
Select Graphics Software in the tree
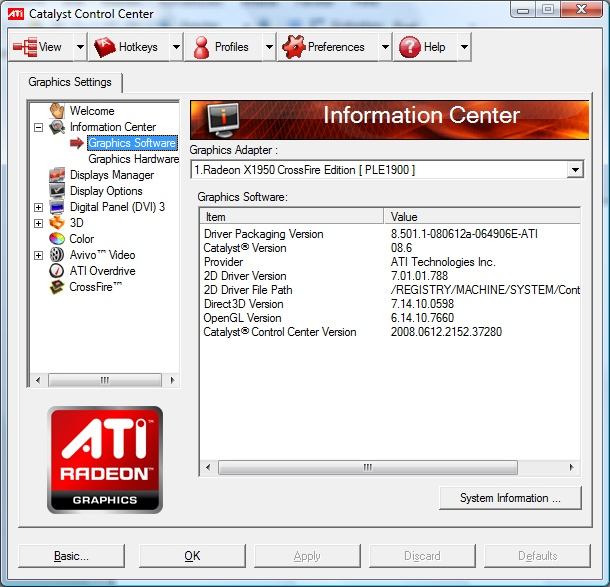132,143
